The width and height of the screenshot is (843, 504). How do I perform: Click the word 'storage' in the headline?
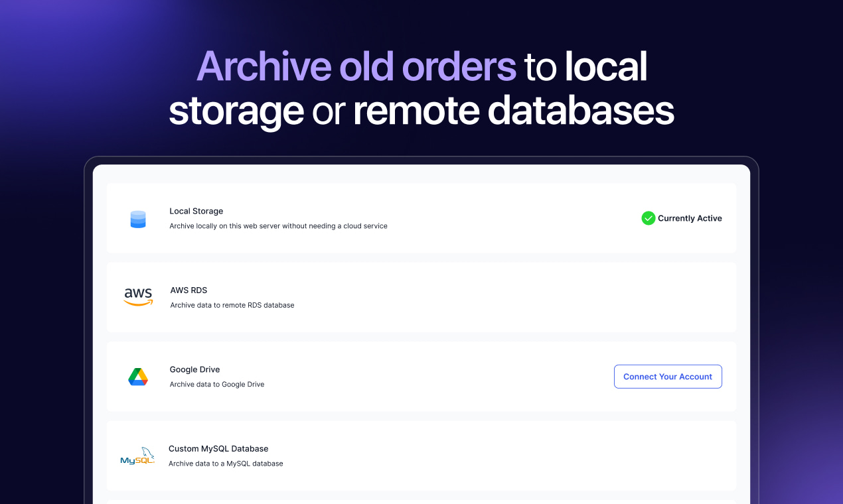236,111
